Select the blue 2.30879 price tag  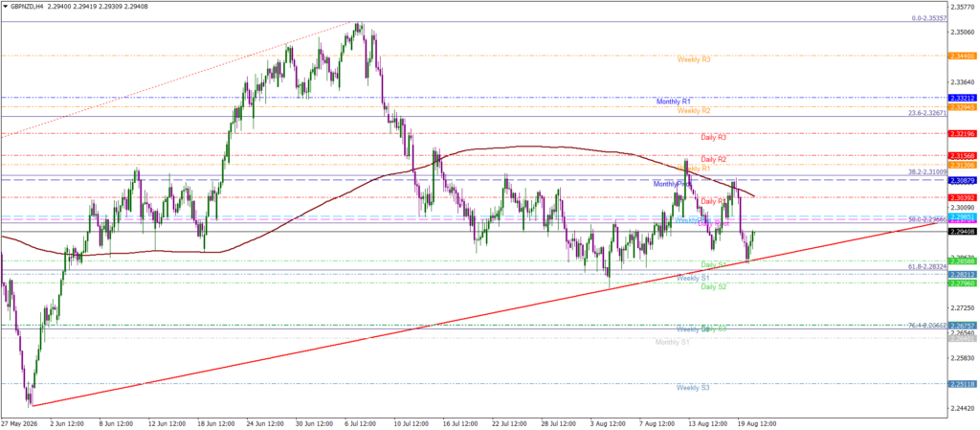coord(963,180)
